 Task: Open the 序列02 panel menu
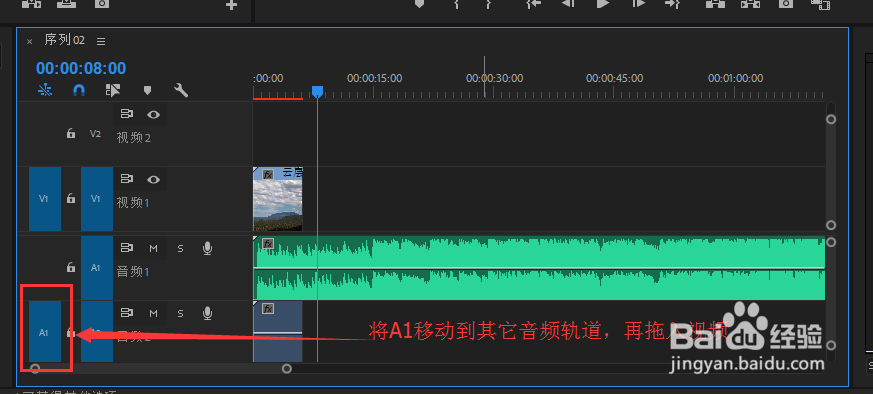[x=101, y=41]
